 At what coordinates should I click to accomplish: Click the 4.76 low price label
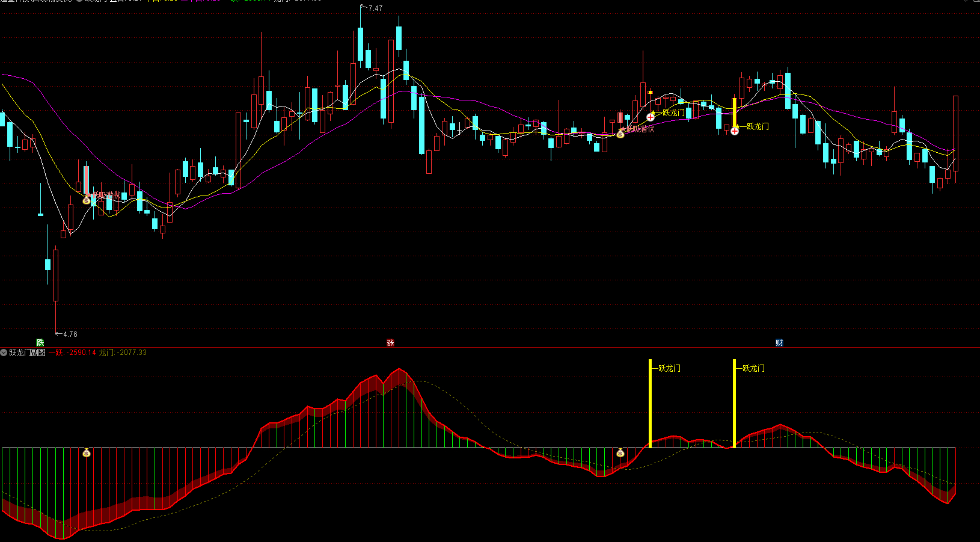[70, 334]
